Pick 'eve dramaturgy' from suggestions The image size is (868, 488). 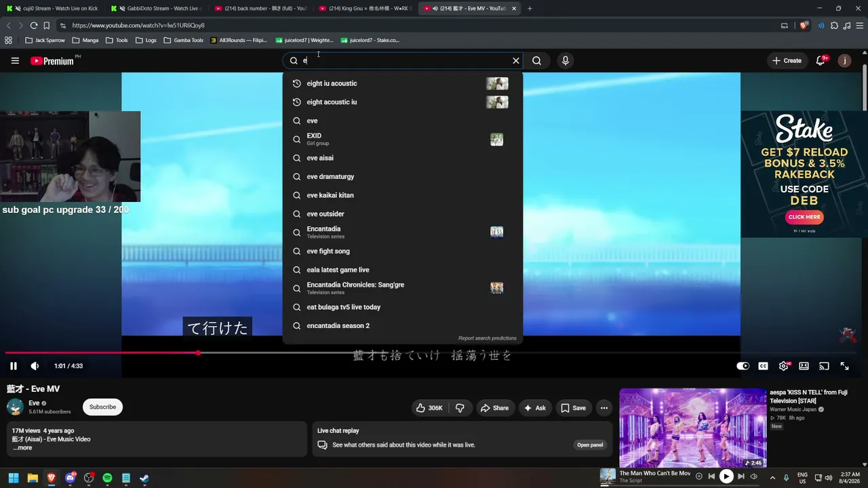[x=403, y=177]
